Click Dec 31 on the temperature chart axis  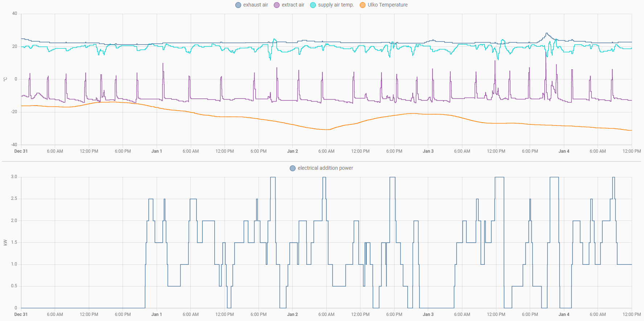21,151
